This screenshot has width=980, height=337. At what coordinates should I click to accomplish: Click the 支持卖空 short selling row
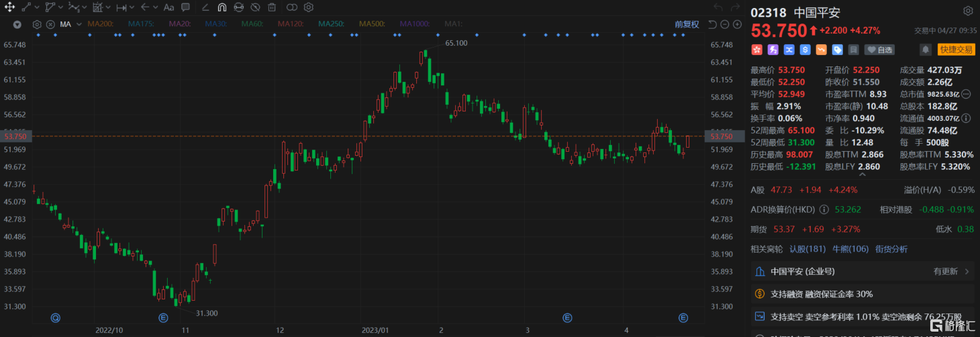(863, 316)
